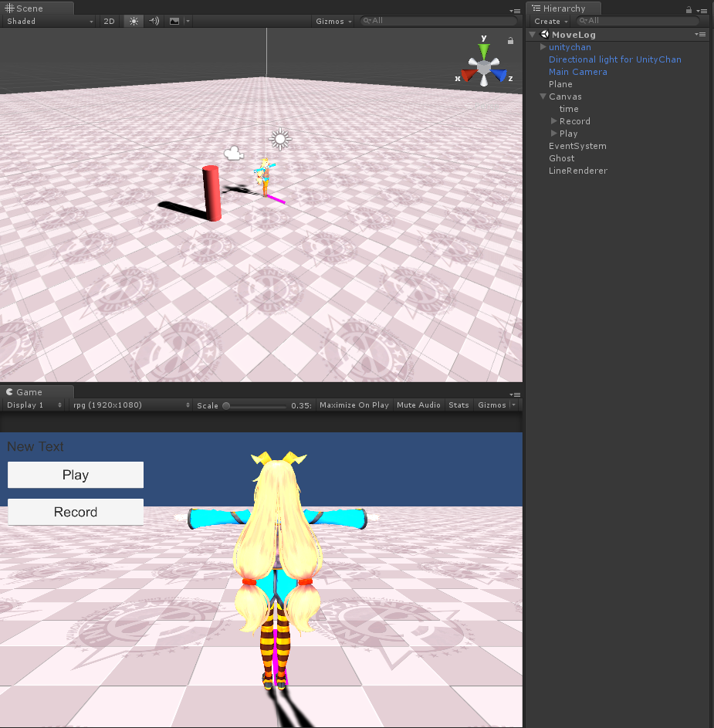Select Directional light for UnityChan
Screen dimensions: 714x728
(614, 59)
